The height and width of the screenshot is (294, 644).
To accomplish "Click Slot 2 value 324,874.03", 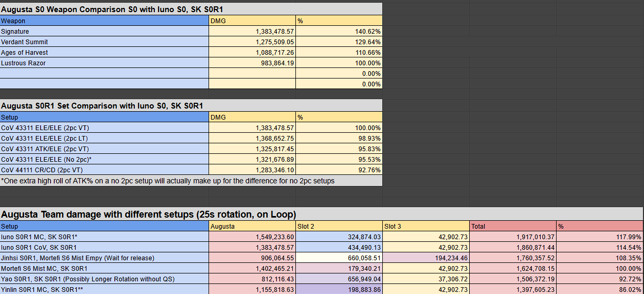I will pyautogui.click(x=339, y=237).
